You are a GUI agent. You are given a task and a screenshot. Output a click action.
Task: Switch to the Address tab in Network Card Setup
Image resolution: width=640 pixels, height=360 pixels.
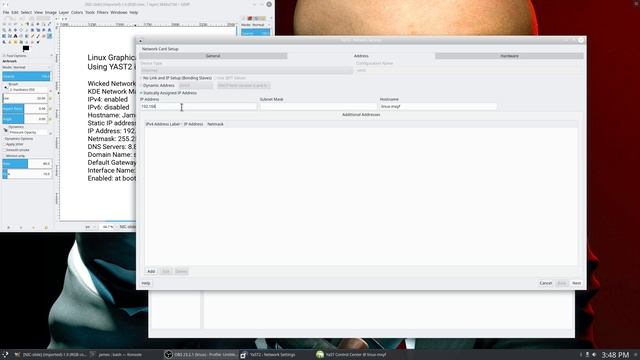click(x=361, y=56)
